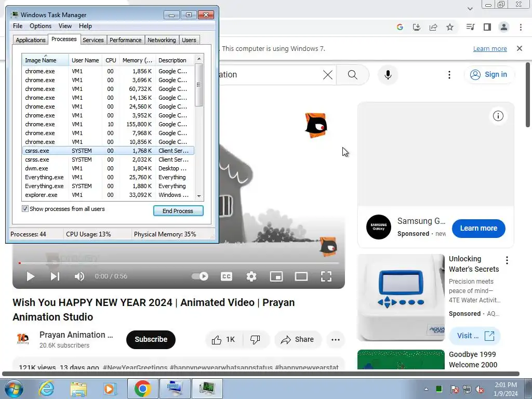Screen dimensions: 532x399
Task: Toggle Show processes from all users checkbox
Action: pos(25,209)
